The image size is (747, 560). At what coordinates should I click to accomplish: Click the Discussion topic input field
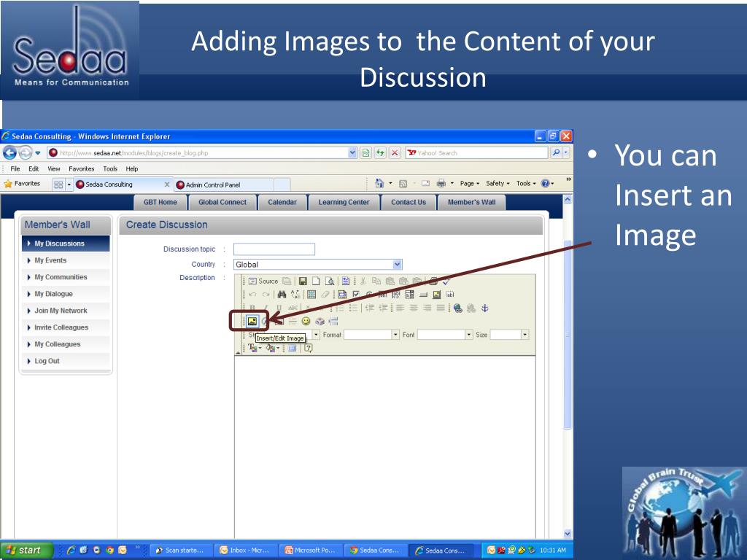click(x=274, y=249)
